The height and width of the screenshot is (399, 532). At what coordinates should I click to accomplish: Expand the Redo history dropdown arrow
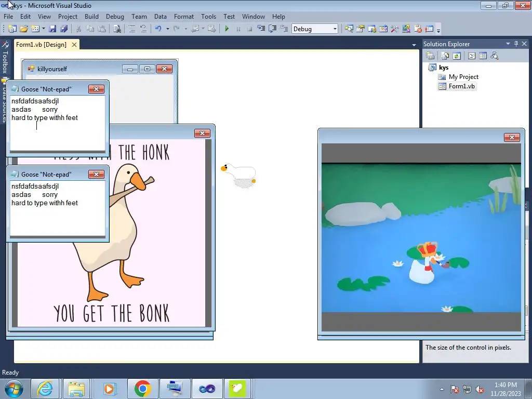(x=185, y=29)
